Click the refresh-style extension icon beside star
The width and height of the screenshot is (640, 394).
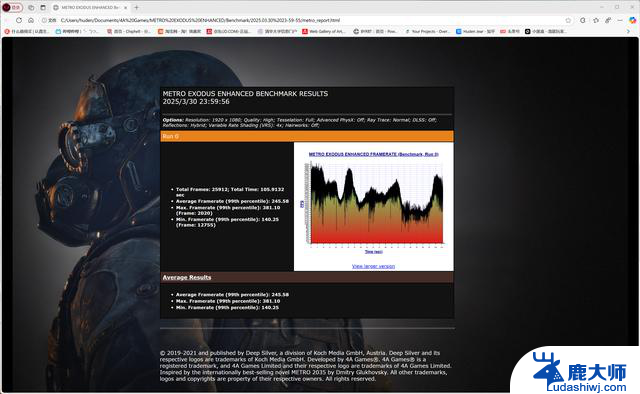(x=582, y=20)
